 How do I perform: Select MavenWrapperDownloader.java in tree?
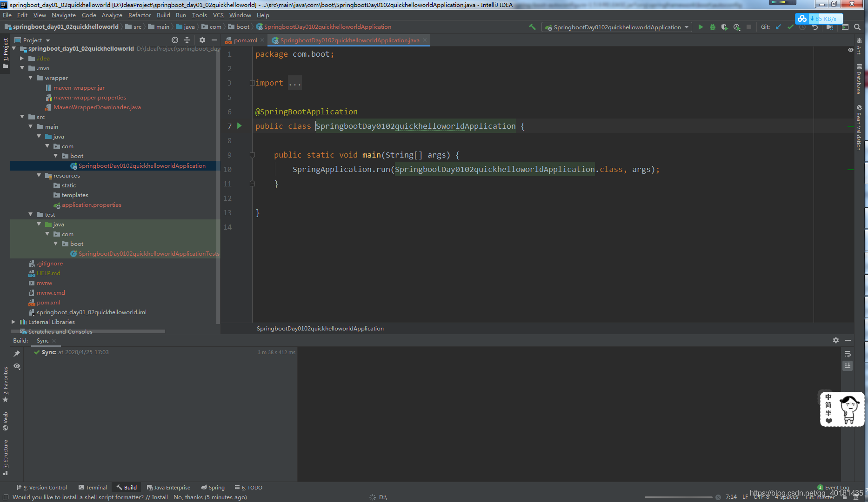pos(97,107)
